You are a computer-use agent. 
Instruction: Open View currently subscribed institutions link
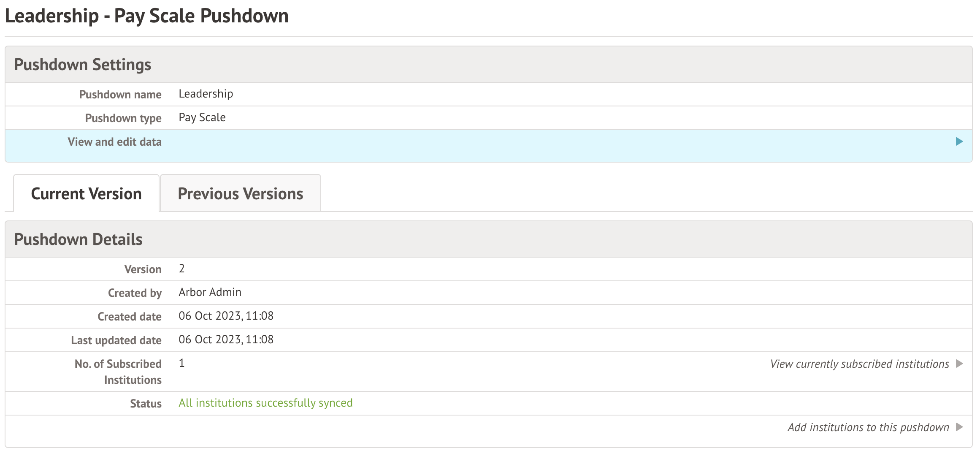[859, 364]
